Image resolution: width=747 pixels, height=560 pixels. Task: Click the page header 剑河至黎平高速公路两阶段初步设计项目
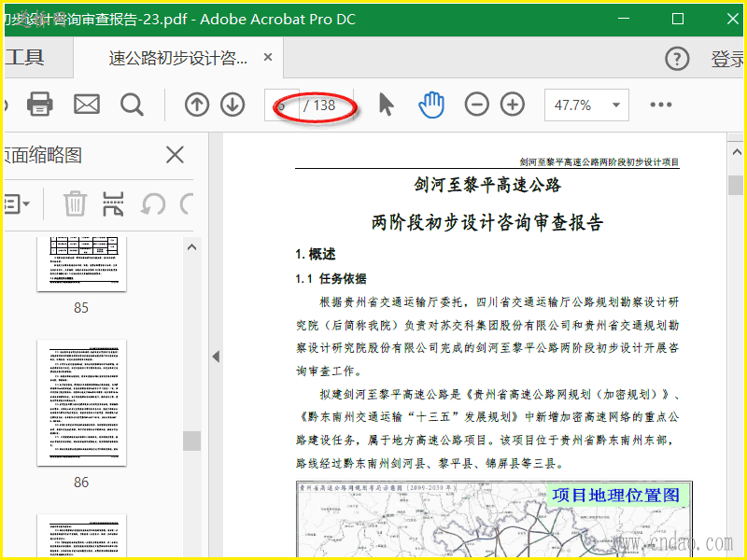[x=599, y=162]
